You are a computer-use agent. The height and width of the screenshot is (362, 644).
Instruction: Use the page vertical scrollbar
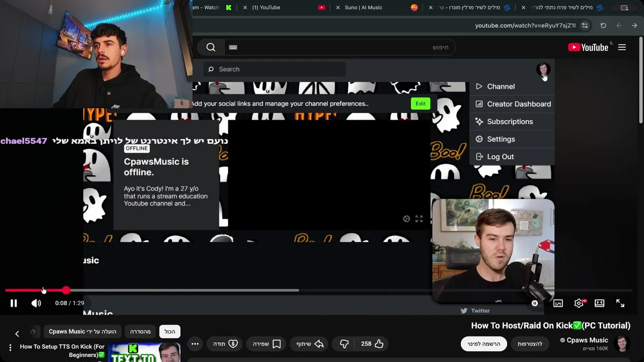tap(641, 80)
